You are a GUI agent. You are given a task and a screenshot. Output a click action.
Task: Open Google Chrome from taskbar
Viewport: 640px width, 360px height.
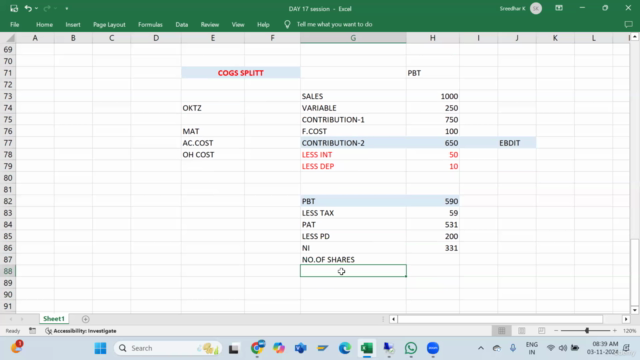(x=257, y=348)
